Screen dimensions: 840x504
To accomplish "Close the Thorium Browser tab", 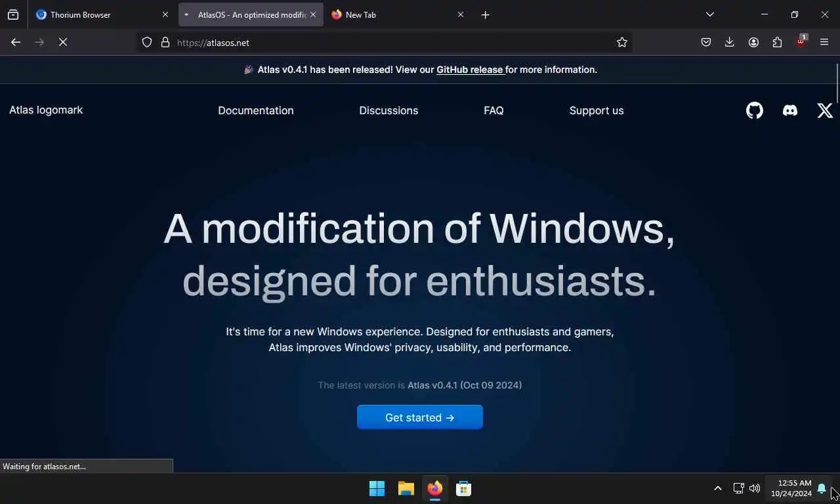I will pyautogui.click(x=165, y=14).
